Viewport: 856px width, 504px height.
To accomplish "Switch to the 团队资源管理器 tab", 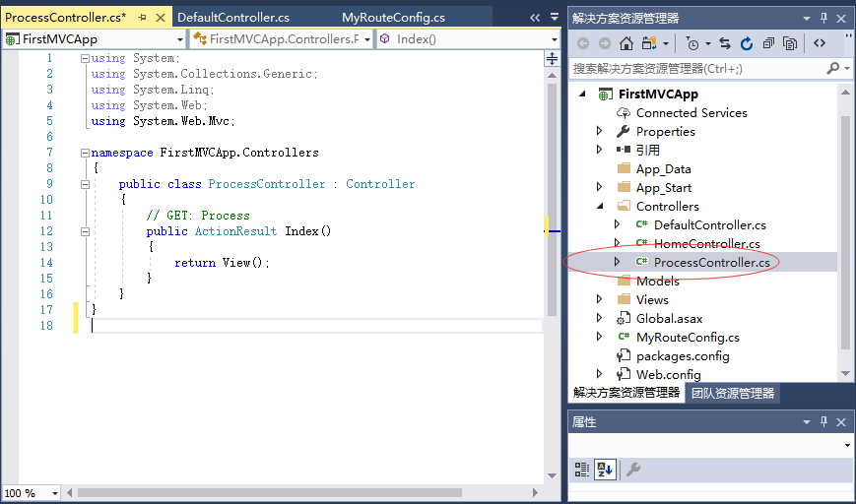I will click(x=732, y=393).
